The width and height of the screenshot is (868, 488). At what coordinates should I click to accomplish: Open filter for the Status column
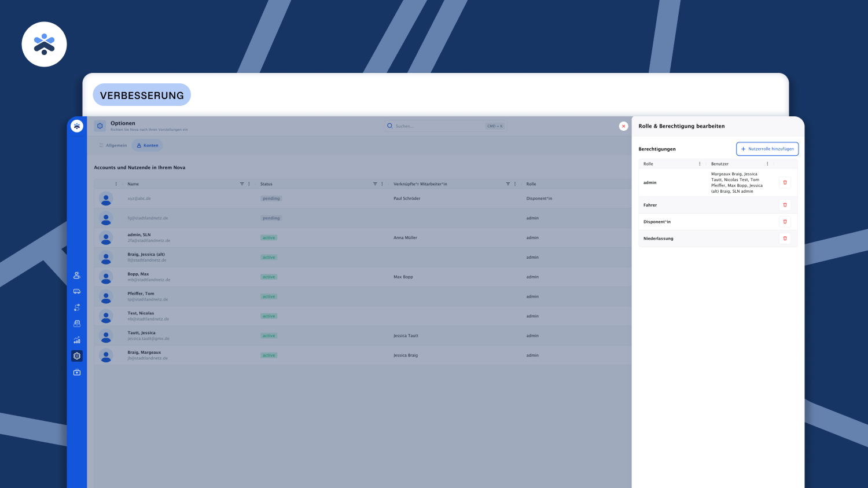(375, 184)
